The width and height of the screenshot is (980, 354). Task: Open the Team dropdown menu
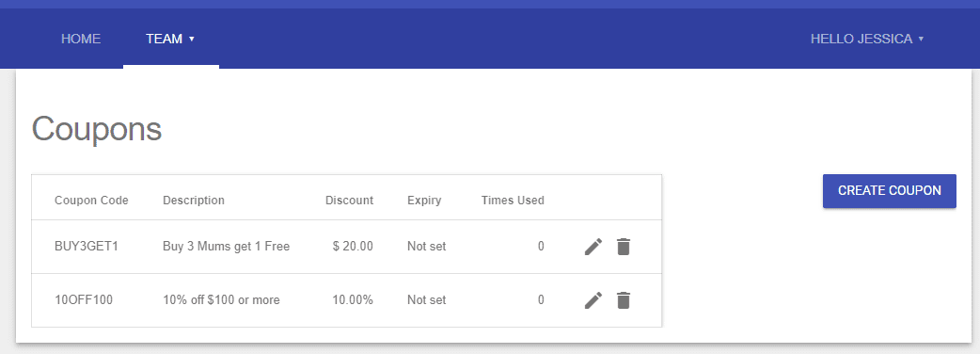point(170,39)
